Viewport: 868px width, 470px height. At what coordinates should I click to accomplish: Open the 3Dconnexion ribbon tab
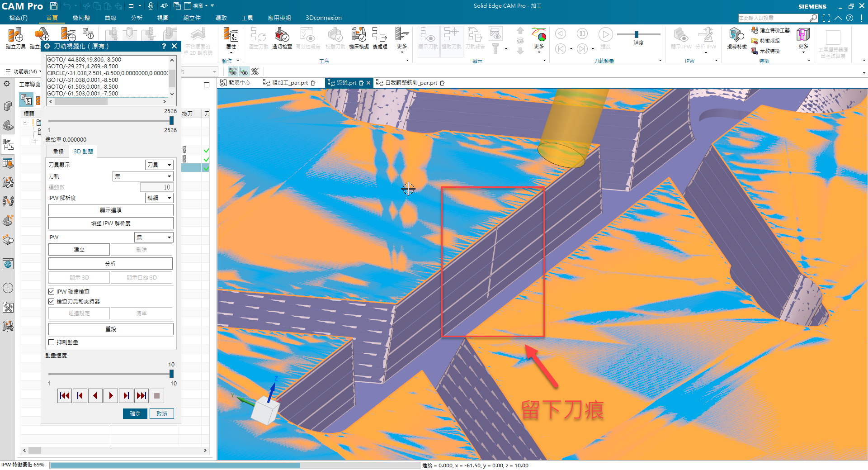[324, 18]
